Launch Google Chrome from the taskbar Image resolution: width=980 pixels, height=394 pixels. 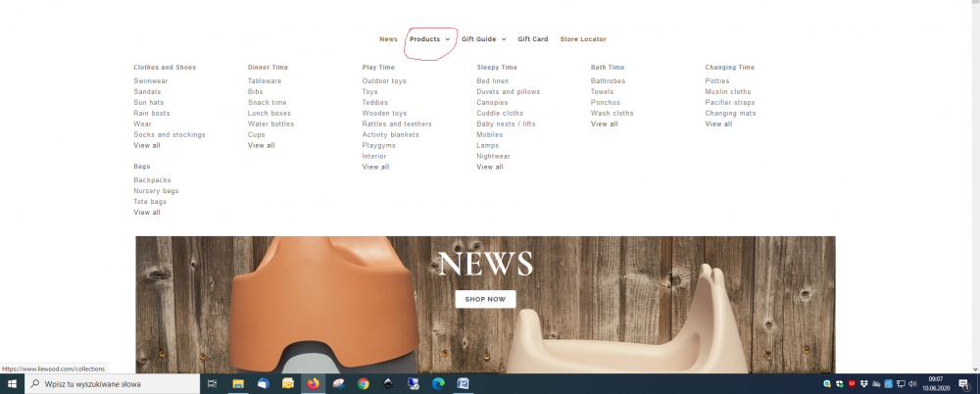click(x=364, y=384)
